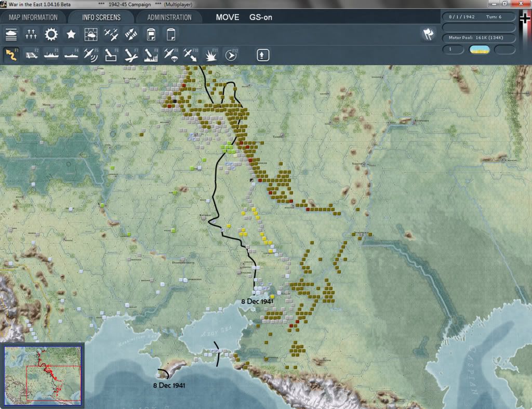Open the Order of Battle tank list icon
Viewport: 532px width, 409px height.
point(11,34)
